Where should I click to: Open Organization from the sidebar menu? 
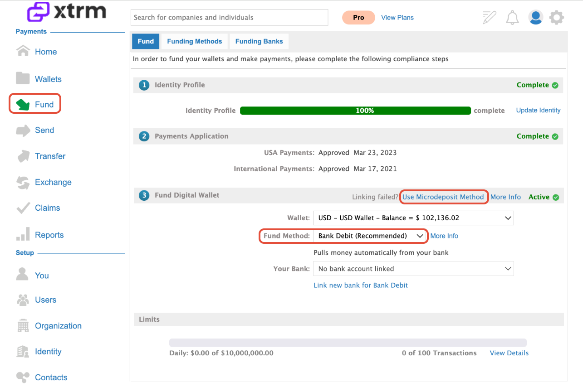59,326
